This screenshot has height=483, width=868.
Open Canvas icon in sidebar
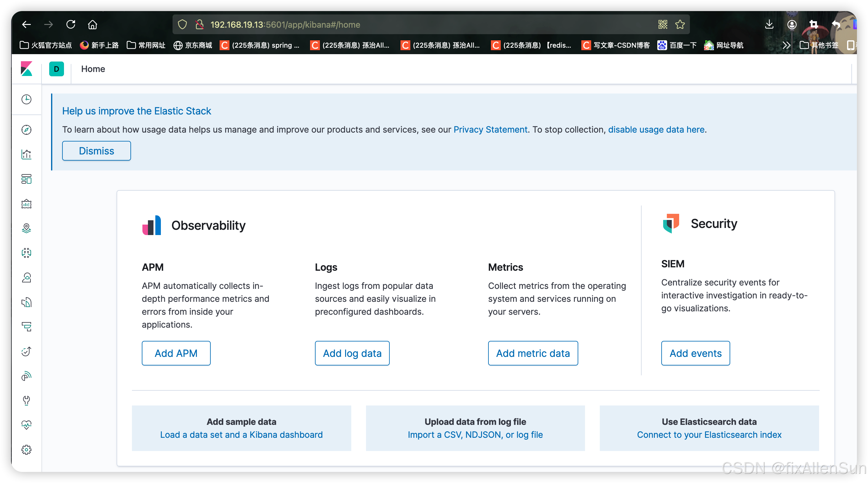click(x=26, y=204)
